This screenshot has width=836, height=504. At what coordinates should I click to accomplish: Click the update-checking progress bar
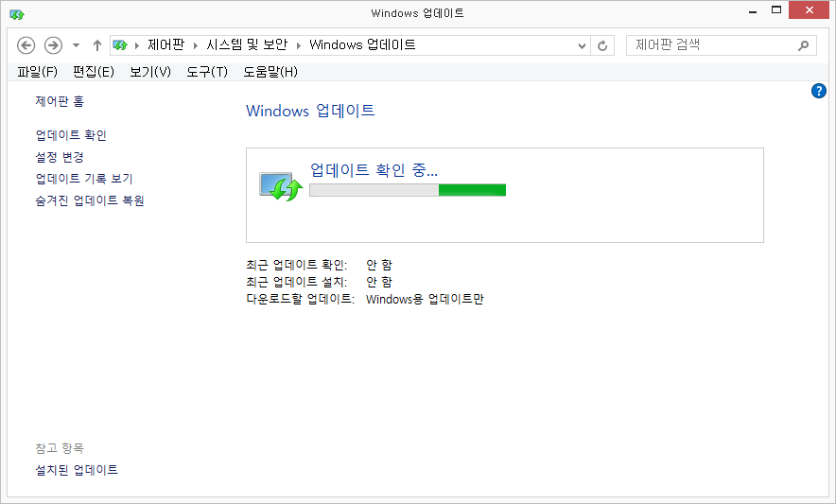(x=408, y=190)
